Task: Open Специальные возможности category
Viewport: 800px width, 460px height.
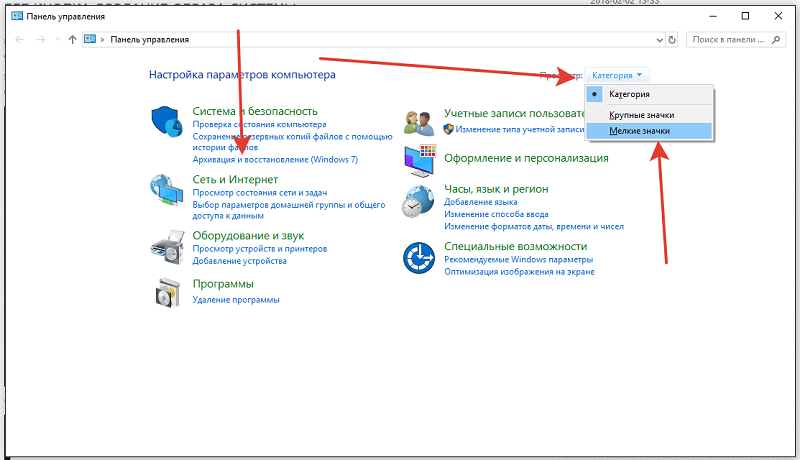Action: (515, 246)
